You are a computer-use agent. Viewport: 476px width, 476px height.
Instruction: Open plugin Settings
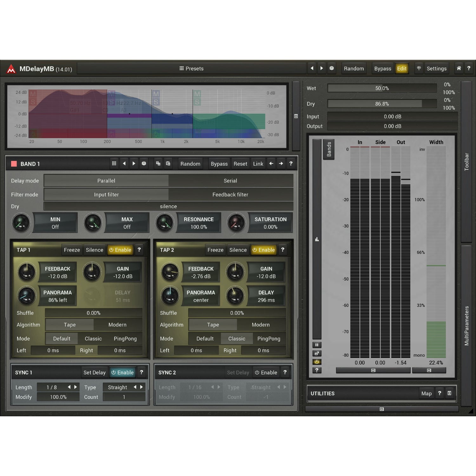pos(436,68)
